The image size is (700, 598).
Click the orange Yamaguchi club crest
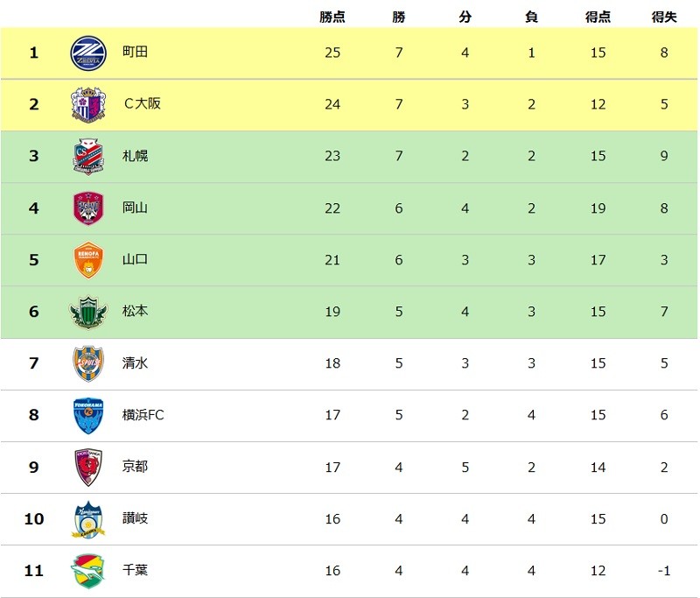coord(87,259)
